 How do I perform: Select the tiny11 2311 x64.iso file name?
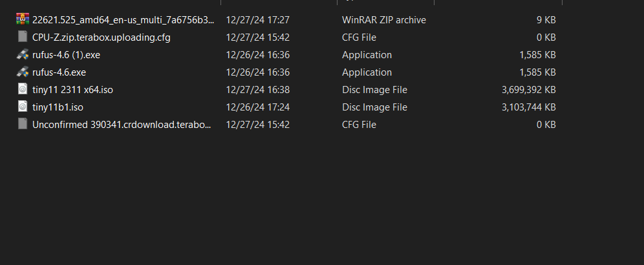click(72, 90)
